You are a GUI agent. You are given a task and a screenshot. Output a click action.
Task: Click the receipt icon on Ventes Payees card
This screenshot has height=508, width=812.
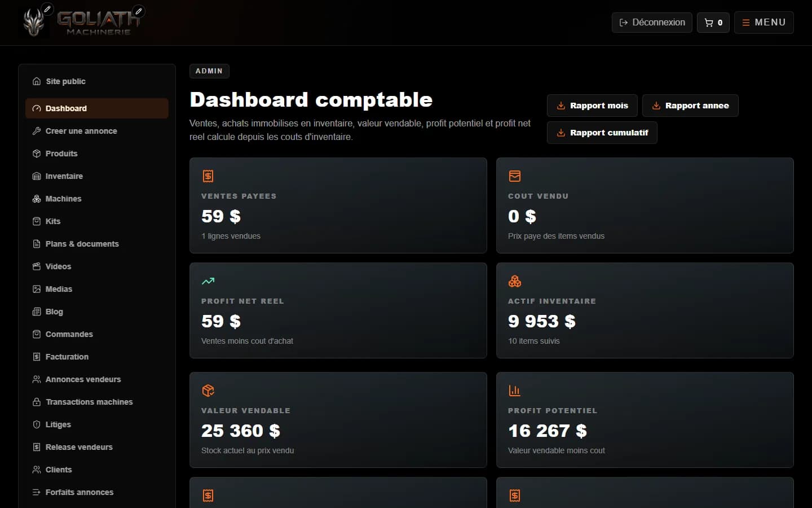pyautogui.click(x=208, y=176)
